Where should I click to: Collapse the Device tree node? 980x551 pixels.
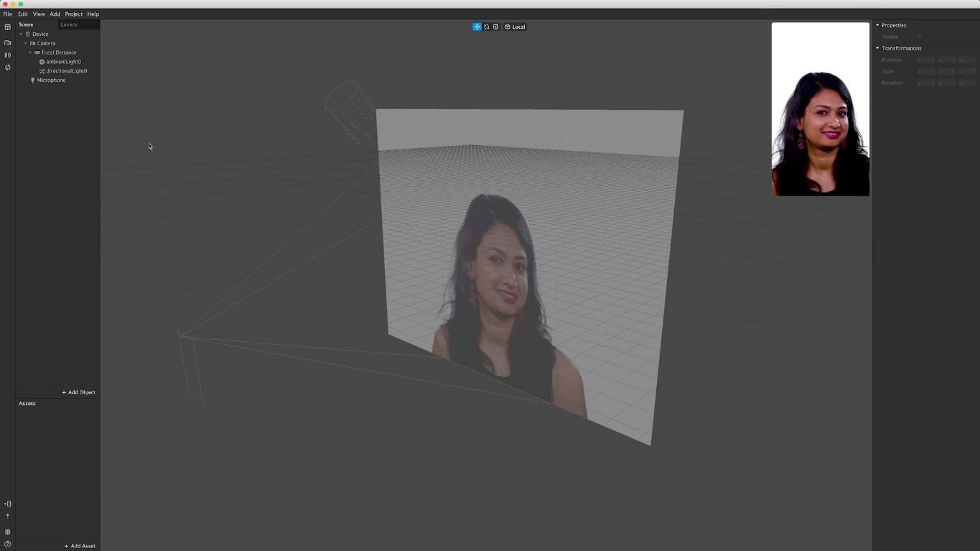coord(22,34)
